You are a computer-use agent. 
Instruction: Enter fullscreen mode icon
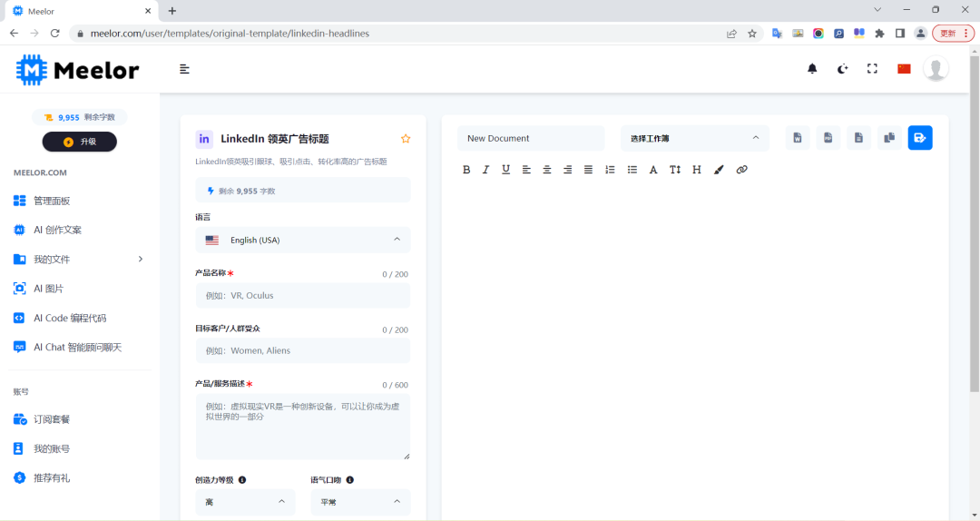[x=873, y=69]
